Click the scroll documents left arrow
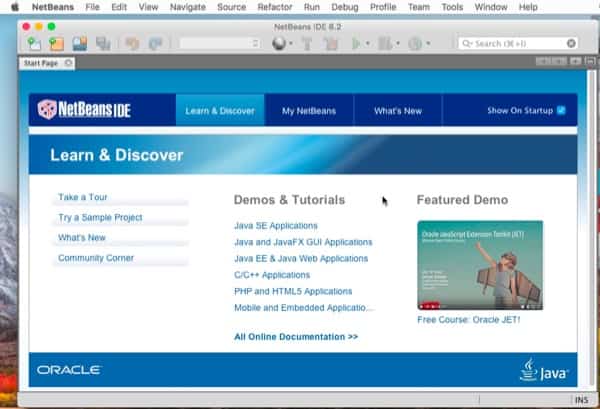Image resolution: width=600 pixels, height=409 pixels. click(x=543, y=61)
